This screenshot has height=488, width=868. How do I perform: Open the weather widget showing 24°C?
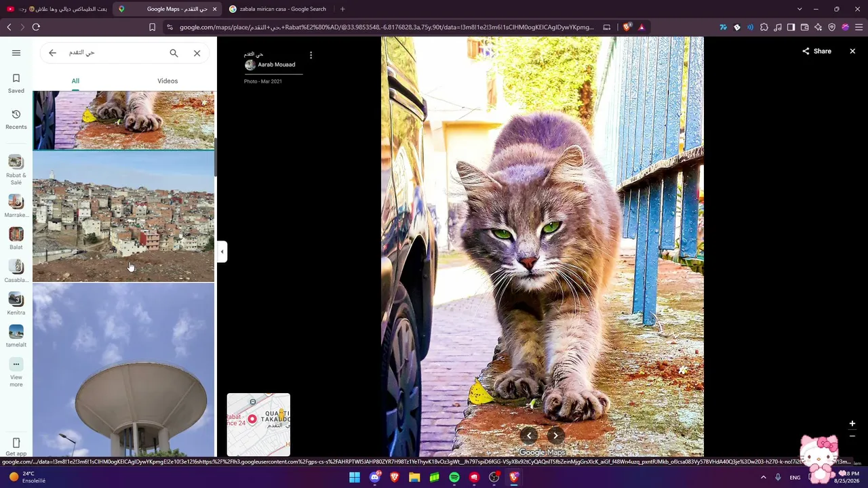coord(27,477)
